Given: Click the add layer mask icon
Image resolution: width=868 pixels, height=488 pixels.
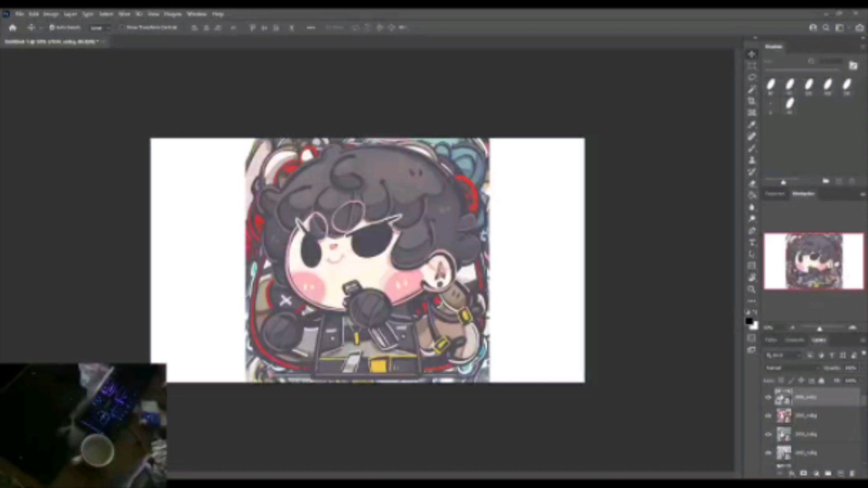Looking at the screenshot, I should (x=804, y=473).
